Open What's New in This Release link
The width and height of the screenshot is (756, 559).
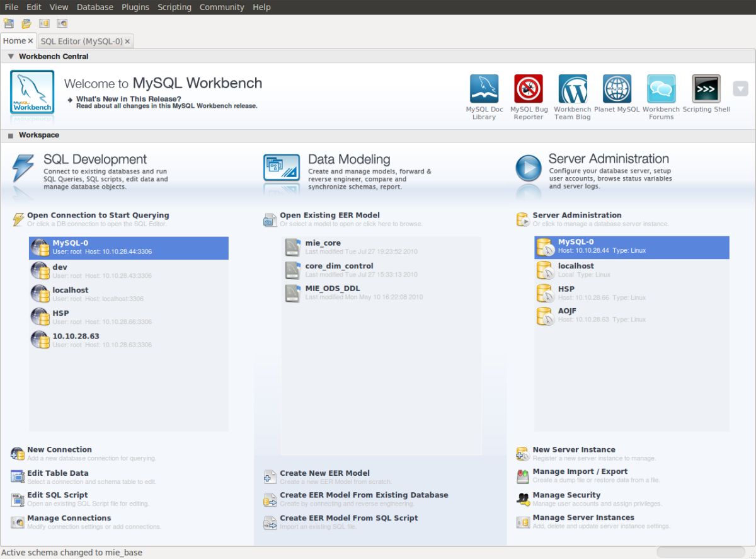tap(129, 99)
